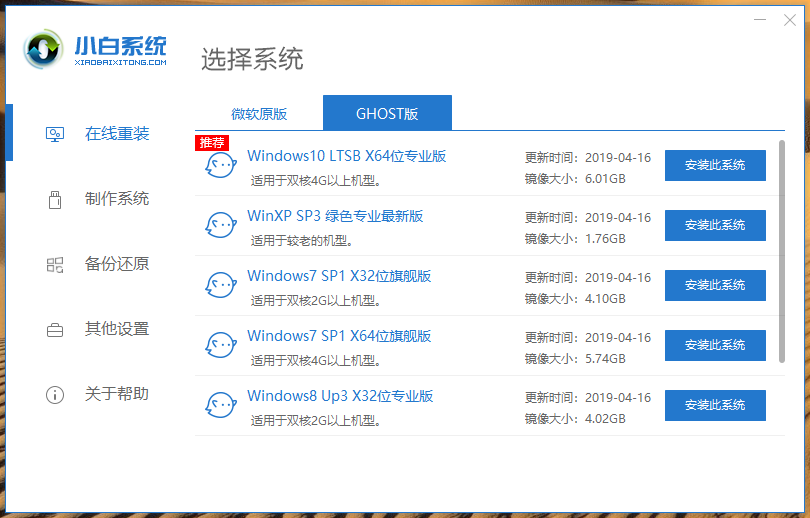Image resolution: width=810 pixels, height=518 pixels.
Task: Click the face icon beside WinXP SP3
Action: [x=220, y=226]
